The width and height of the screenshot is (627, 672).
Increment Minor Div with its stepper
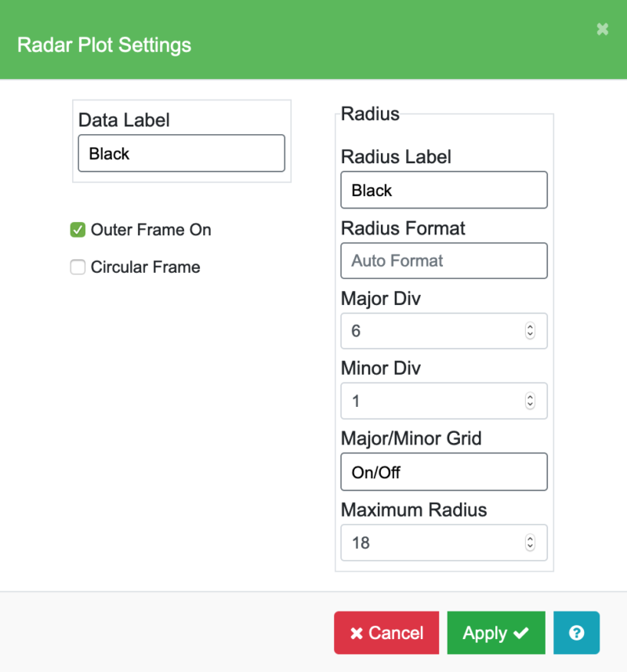530,397
